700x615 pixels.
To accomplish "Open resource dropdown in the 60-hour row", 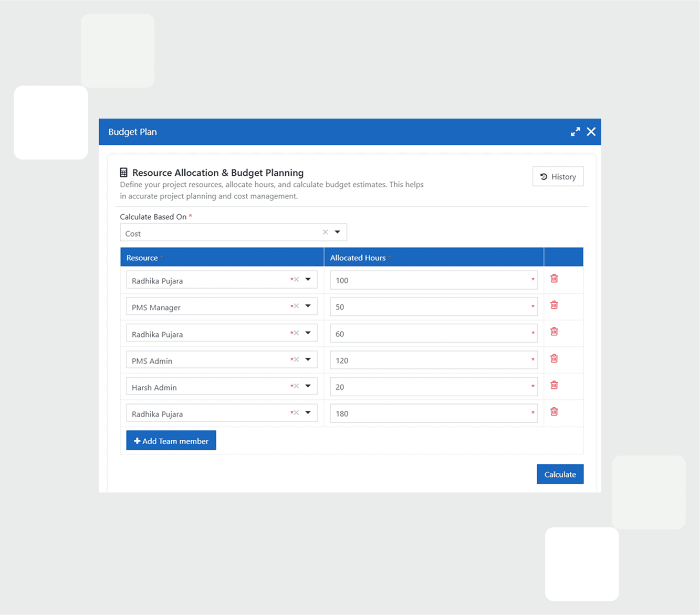I will click(308, 333).
